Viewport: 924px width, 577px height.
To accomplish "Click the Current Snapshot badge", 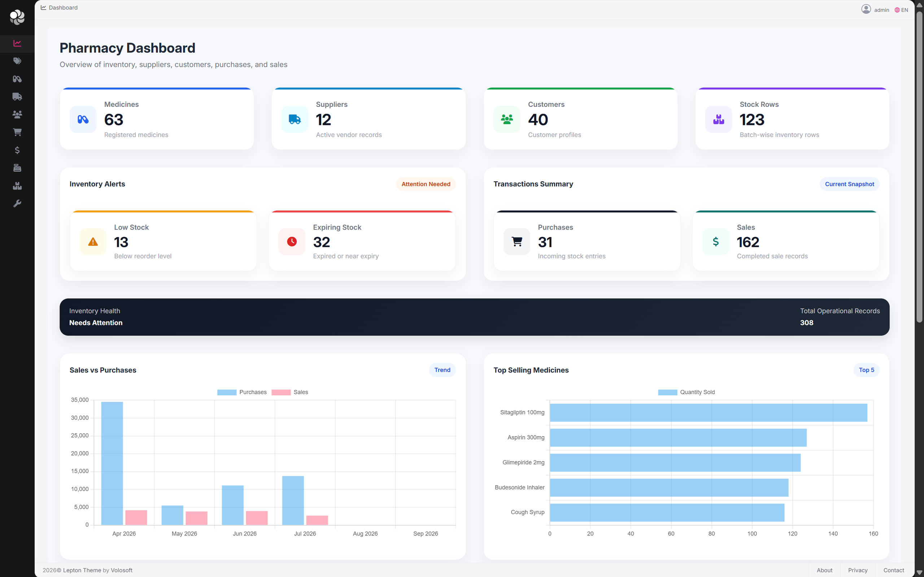I will point(849,184).
